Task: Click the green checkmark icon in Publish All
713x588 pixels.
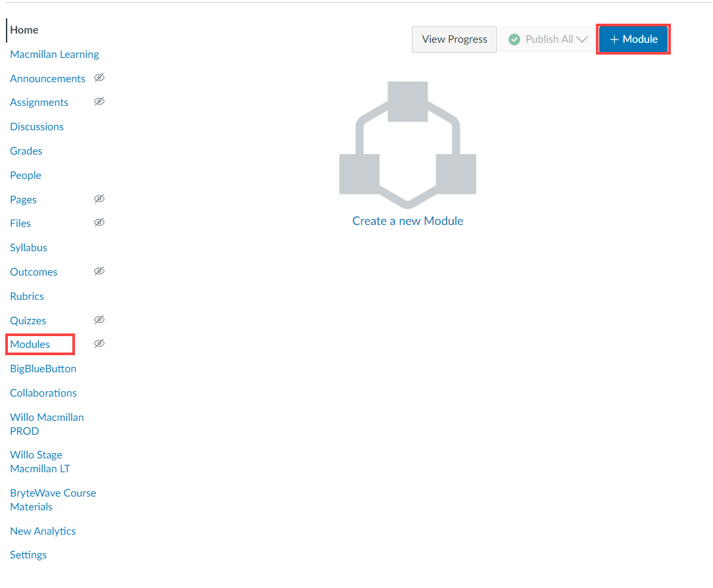Action: coord(514,39)
